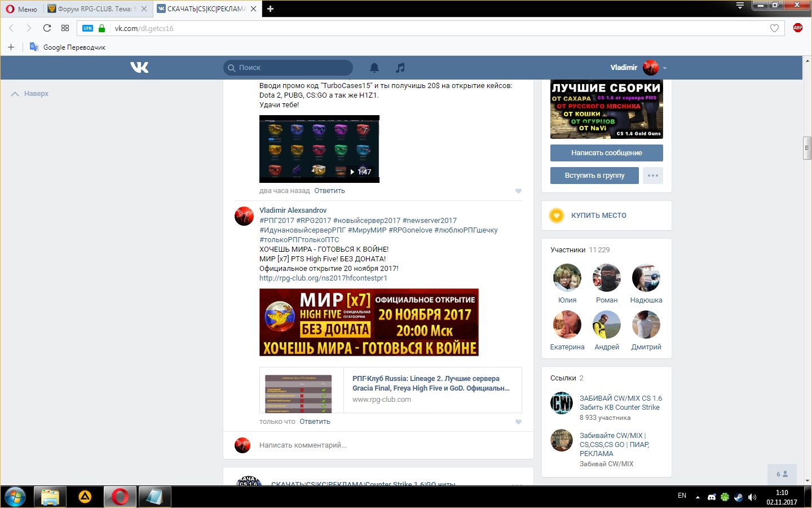Join group with Вступить в группу
Image resolution: width=812 pixels, height=508 pixels.
[594, 176]
